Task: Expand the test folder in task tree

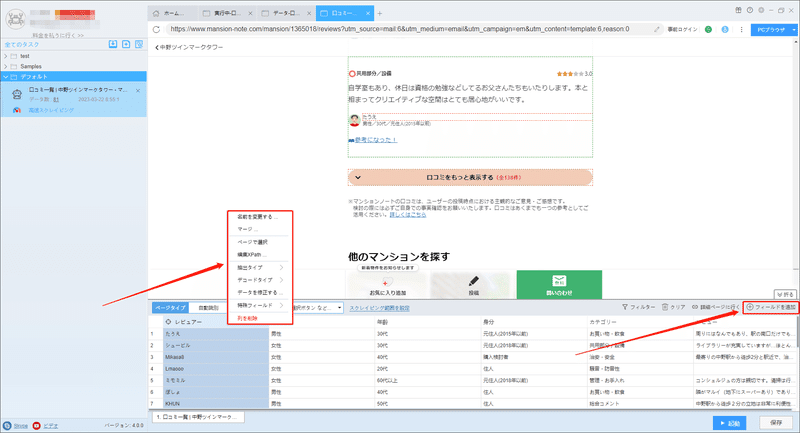Action: pyautogui.click(x=6, y=56)
